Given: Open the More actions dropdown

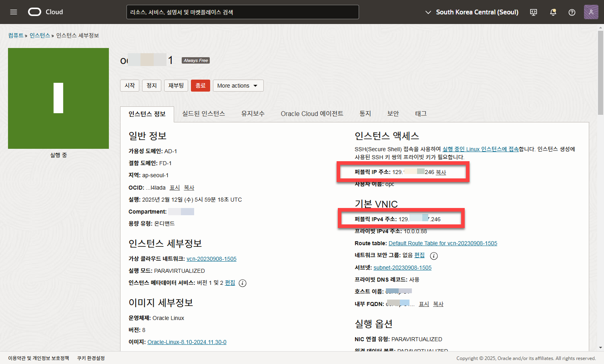Looking at the screenshot, I should [x=238, y=86].
